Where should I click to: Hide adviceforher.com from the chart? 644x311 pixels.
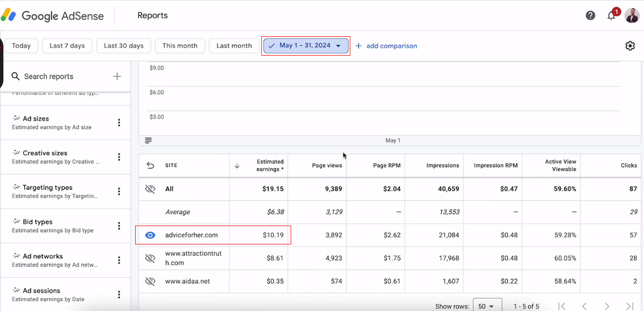(150, 235)
